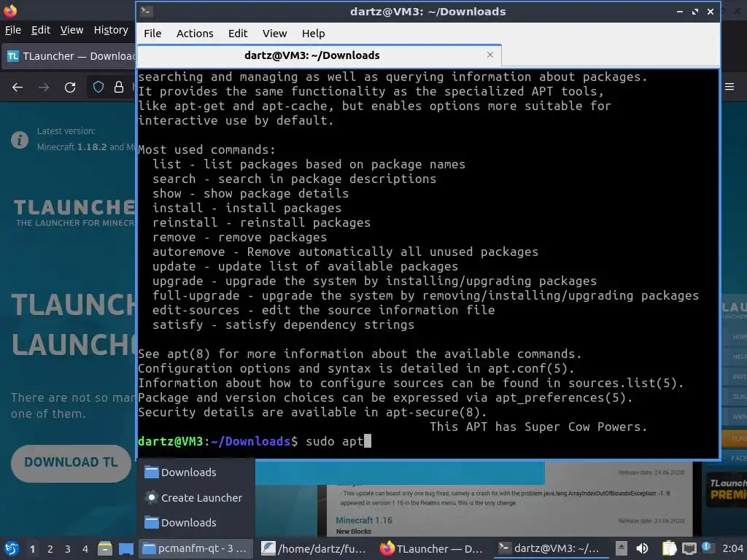Viewport: 747px width, 560px height.
Task: Click the TLauncher PREMIUM banner on the webpage
Action: coord(726,489)
